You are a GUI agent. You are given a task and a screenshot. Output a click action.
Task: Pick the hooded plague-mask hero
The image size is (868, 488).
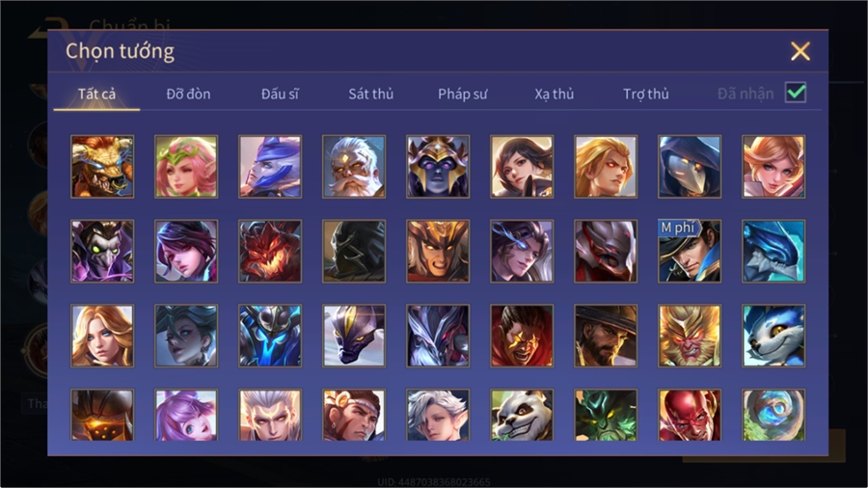click(690, 167)
